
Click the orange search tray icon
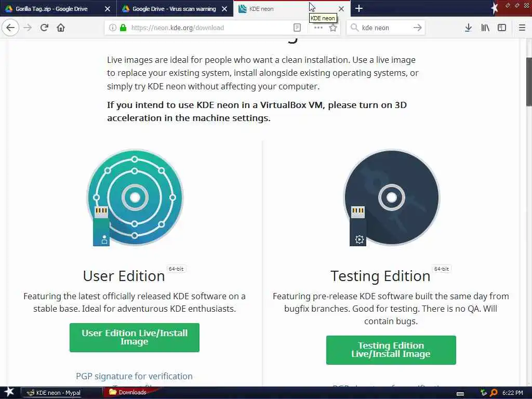tap(494, 393)
